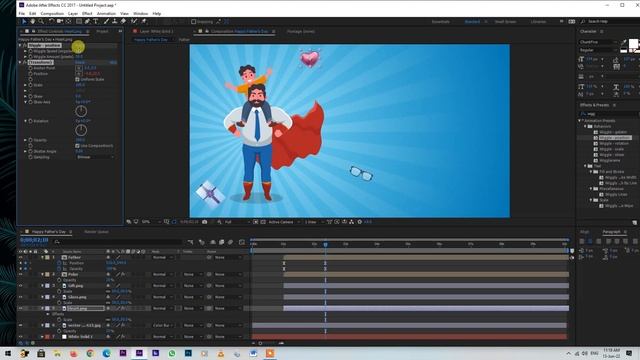Screen dimensions: 640x360
Task: Select the Horizontal Type tool
Action: 96,21
